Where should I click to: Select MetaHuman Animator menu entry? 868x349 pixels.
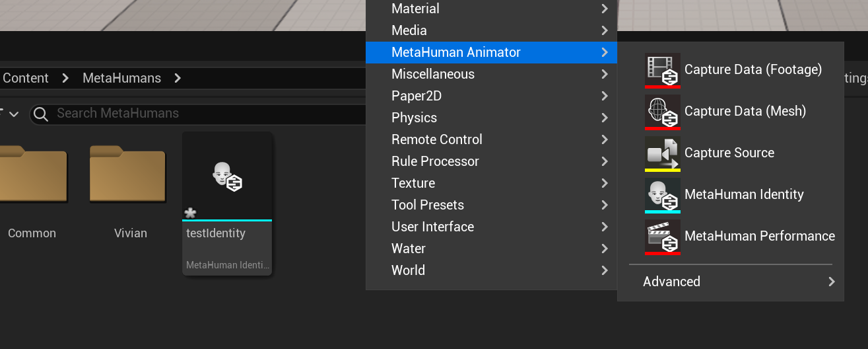(491, 52)
